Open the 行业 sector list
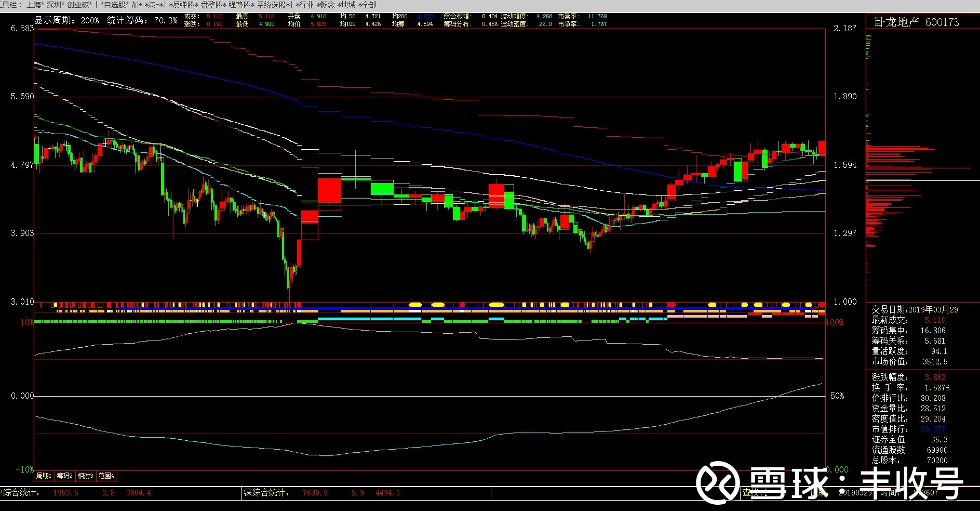This screenshot has width=980, height=511. [x=305, y=5]
